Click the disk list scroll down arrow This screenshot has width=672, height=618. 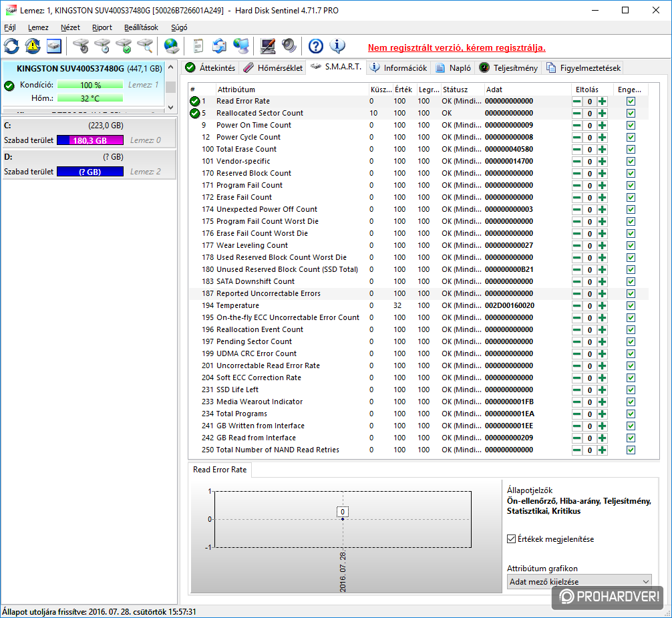click(x=170, y=107)
